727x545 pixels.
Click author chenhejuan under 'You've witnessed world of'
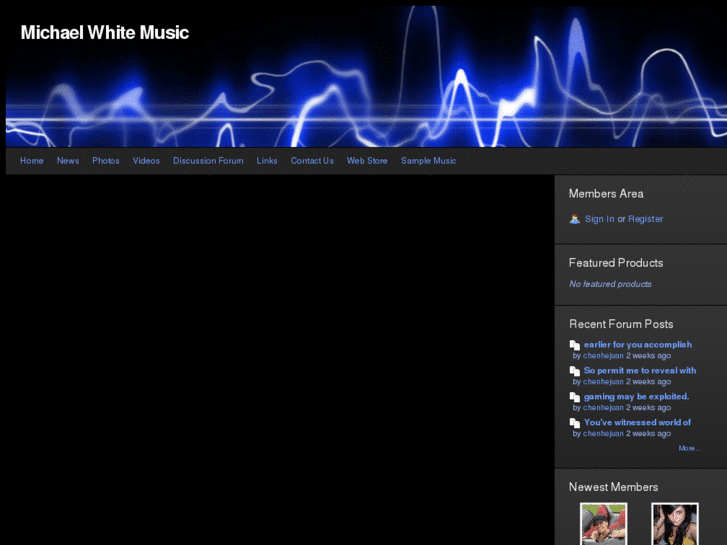603,434
